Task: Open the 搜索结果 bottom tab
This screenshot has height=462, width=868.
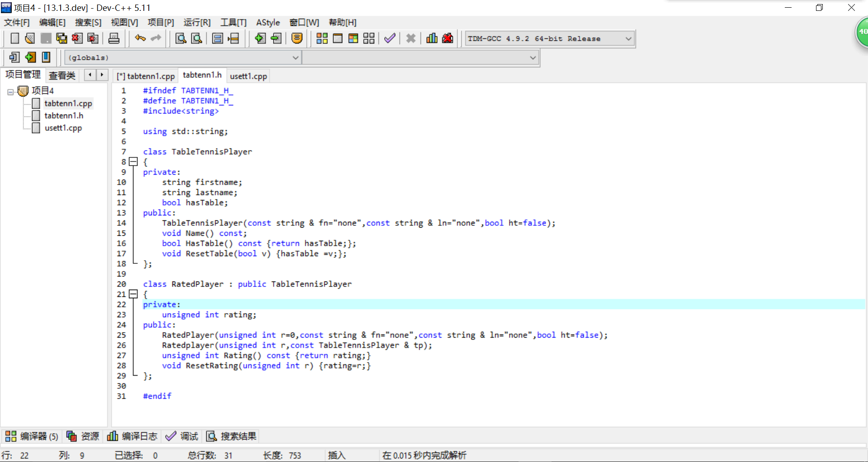Action: [x=231, y=436]
